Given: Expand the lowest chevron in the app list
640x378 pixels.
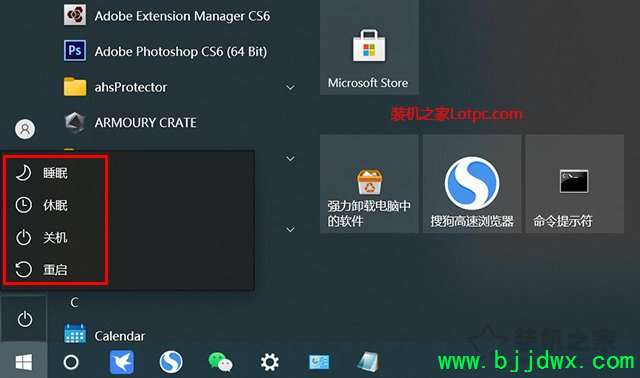Looking at the screenshot, I should click(290, 229).
